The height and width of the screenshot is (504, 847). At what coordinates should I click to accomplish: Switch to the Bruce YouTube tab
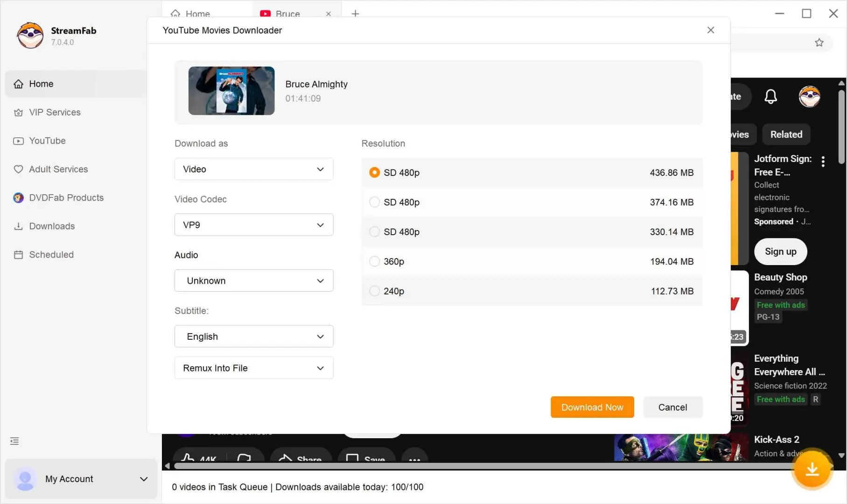pyautogui.click(x=287, y=14)
